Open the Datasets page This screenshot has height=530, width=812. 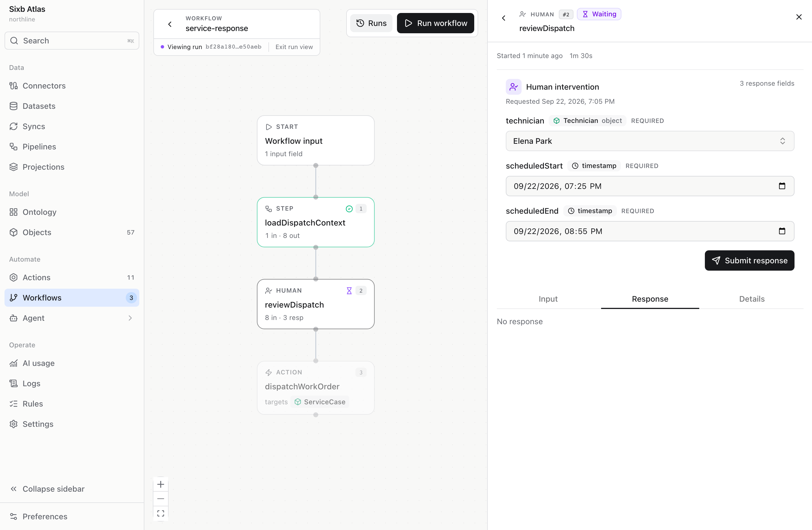click(x=72, y=106)
